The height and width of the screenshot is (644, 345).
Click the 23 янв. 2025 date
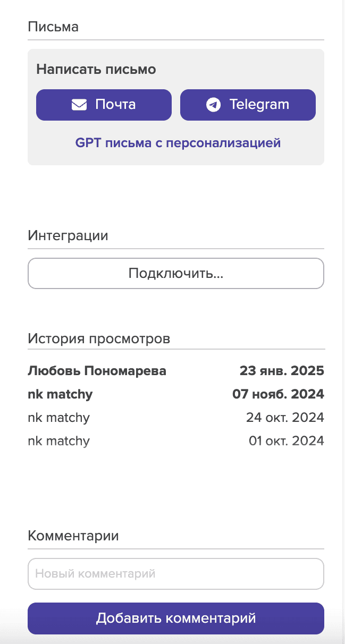282,371
